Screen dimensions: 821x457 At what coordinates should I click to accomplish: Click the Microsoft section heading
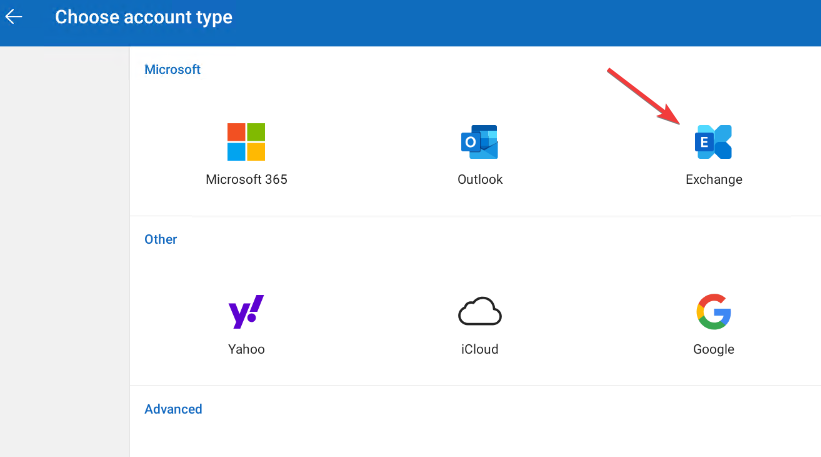(x=172, y=70)
